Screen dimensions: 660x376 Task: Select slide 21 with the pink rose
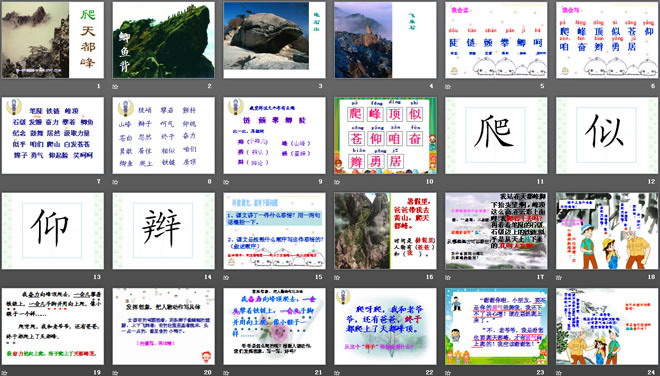tap(274, 326)
